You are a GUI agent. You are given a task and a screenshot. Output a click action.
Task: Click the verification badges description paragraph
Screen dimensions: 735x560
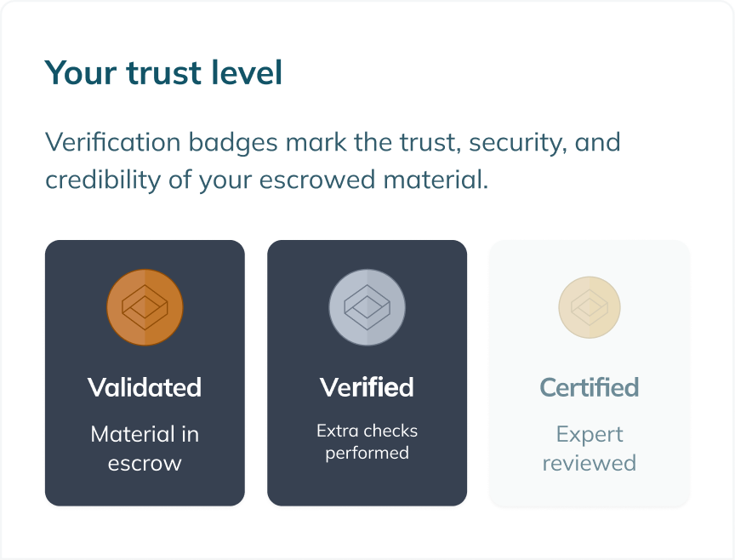tap(333, 161)
